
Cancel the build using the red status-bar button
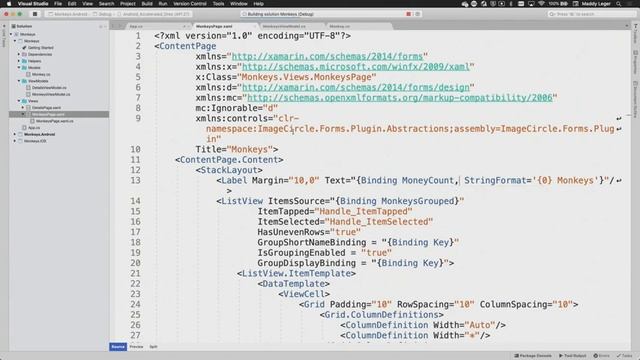point(409,14)
